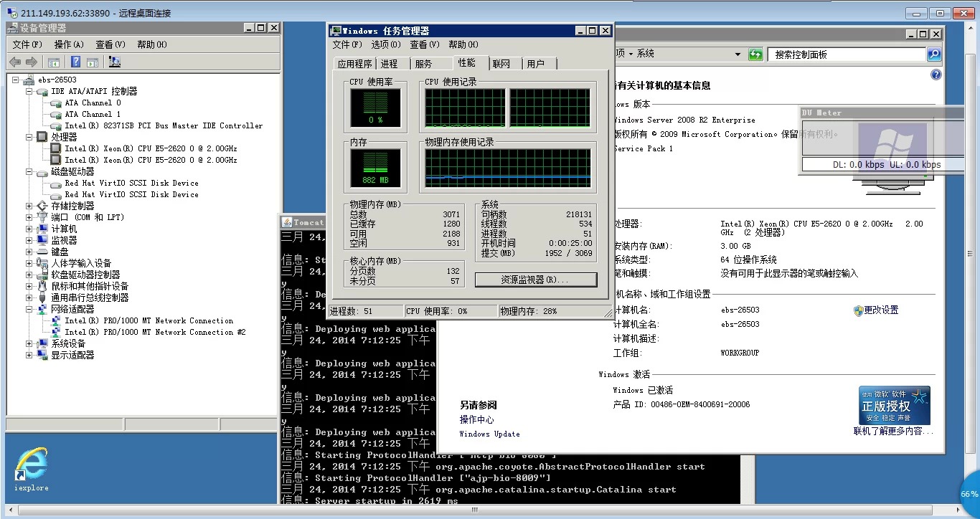980x519 pixels.
Task: Open the round blue help icon in System window
Action: point(936,75)
